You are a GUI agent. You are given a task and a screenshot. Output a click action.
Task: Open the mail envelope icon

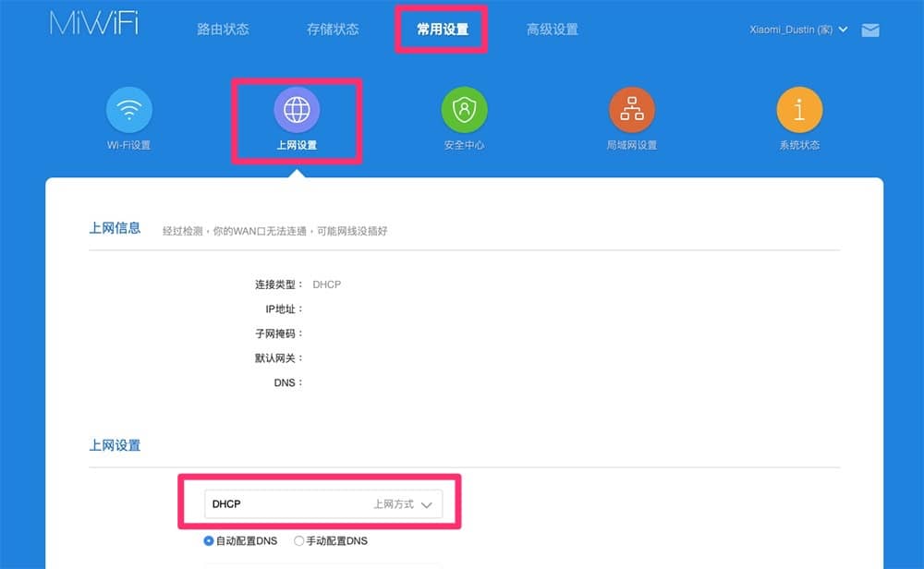[870, 30]
